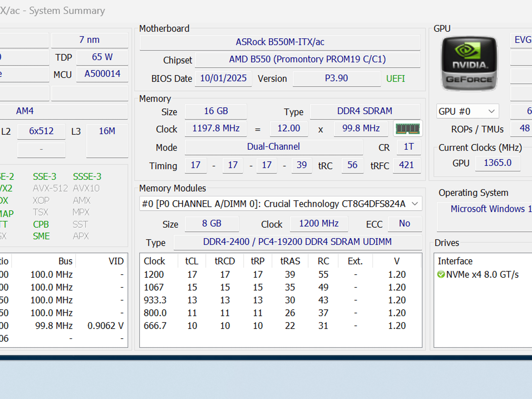Click the BIOS Date 10/01/2025 field
Image resolution: width=532 pixels, height=399 pixels.
pos(223,78)
